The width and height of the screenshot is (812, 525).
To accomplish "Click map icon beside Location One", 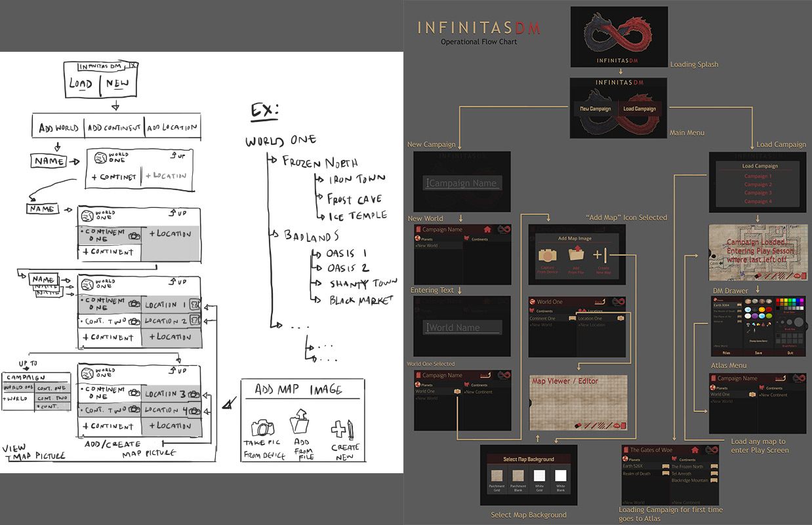I will tap(620, 319).
